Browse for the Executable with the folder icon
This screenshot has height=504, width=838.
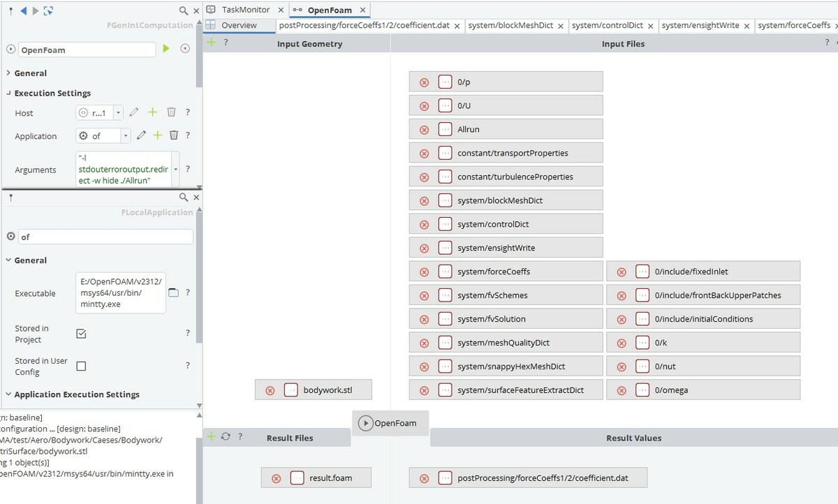click(x=173, y=292)
